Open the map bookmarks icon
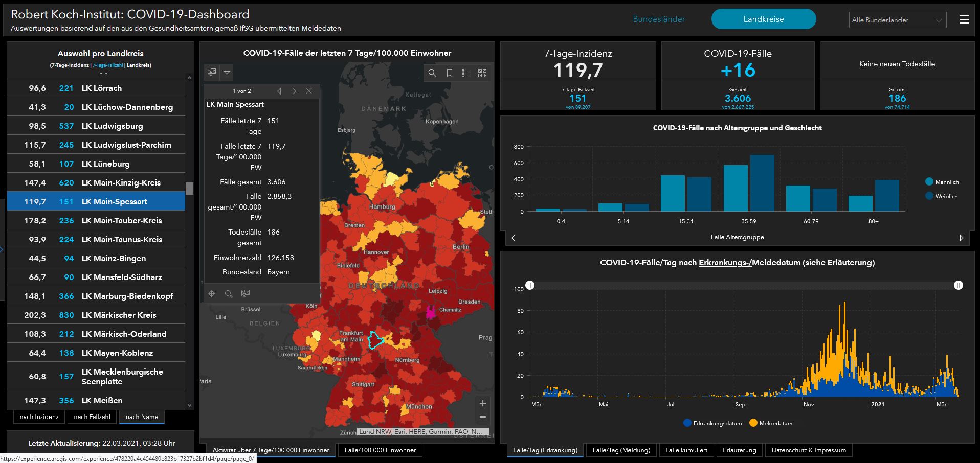 coord(449,73)
